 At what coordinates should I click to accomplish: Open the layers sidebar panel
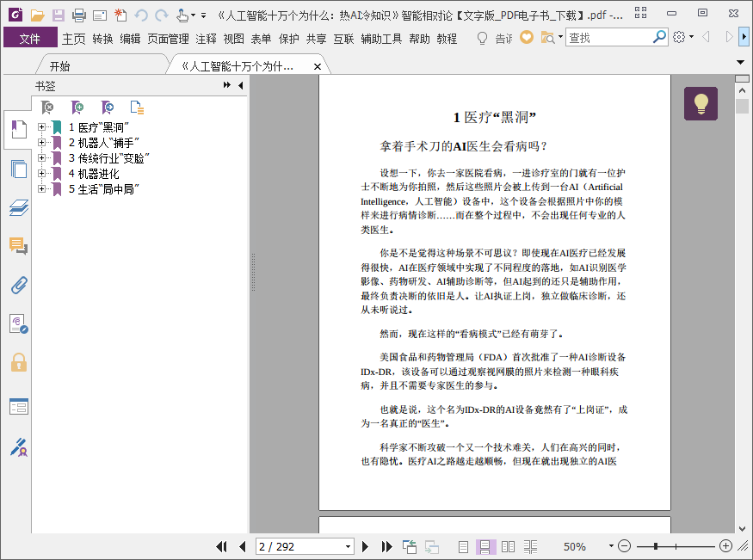(19, 208)
